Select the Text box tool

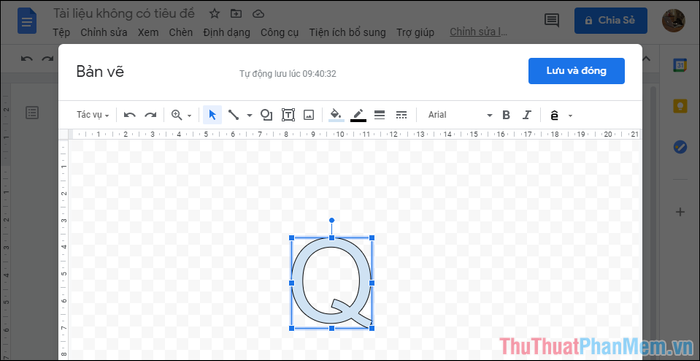(x=288, y=115)
